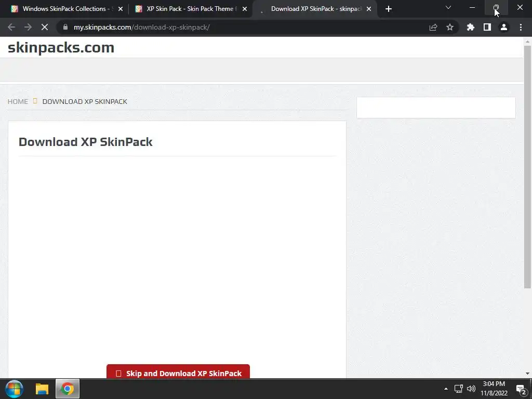
Task: Stop loading the page
Action: tap(45, 27)
